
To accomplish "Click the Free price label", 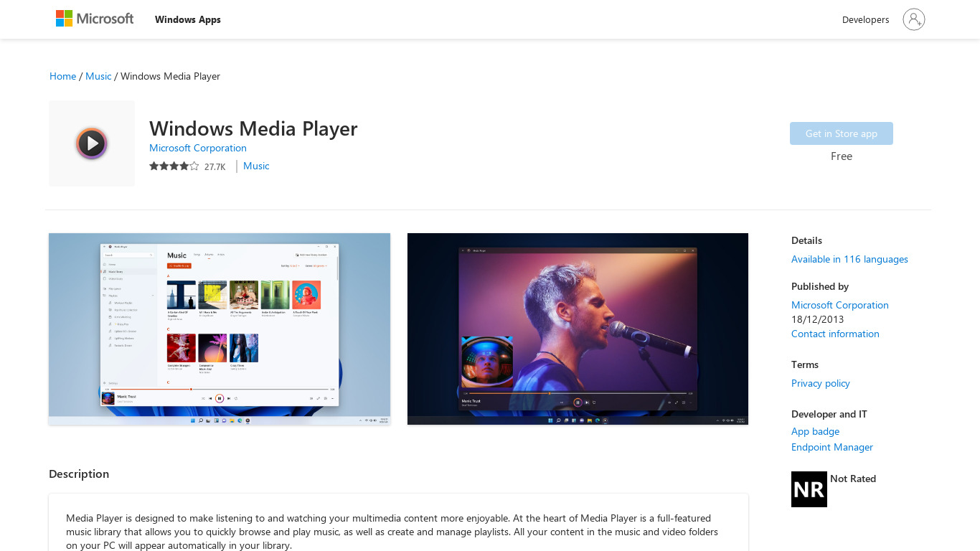I will (842, 156).
